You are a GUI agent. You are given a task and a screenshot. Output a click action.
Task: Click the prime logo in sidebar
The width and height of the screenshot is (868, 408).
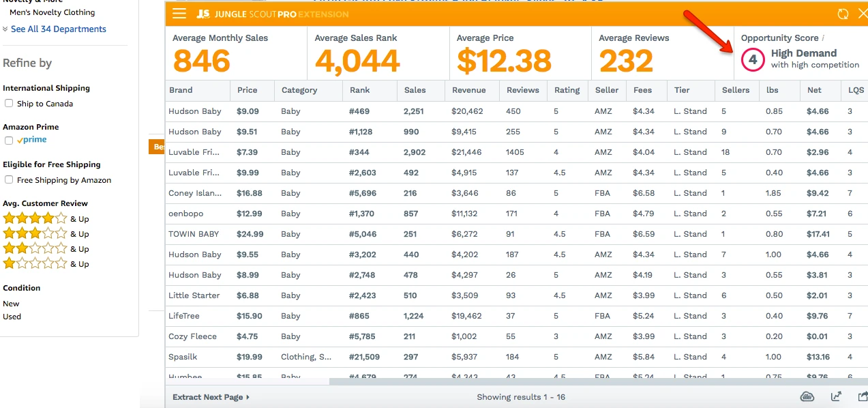pos(32,140)
